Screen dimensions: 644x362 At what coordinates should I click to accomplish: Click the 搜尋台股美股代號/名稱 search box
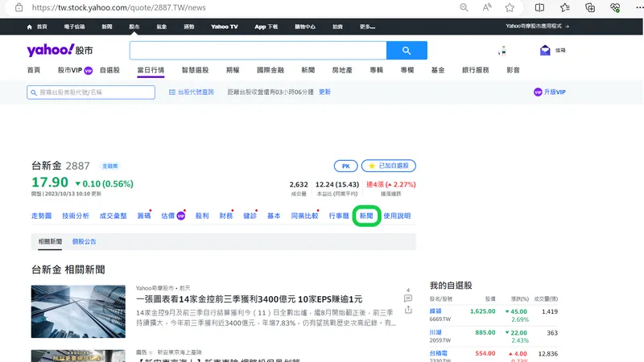click(x=91, y=93)
